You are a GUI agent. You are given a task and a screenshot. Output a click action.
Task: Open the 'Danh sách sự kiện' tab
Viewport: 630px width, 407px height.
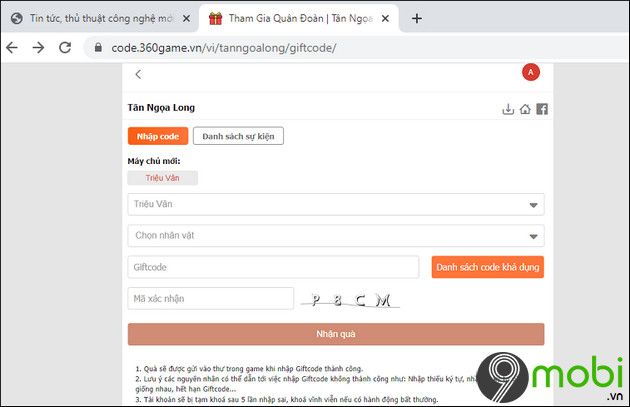pyautogui.click(x=238, y=136)
